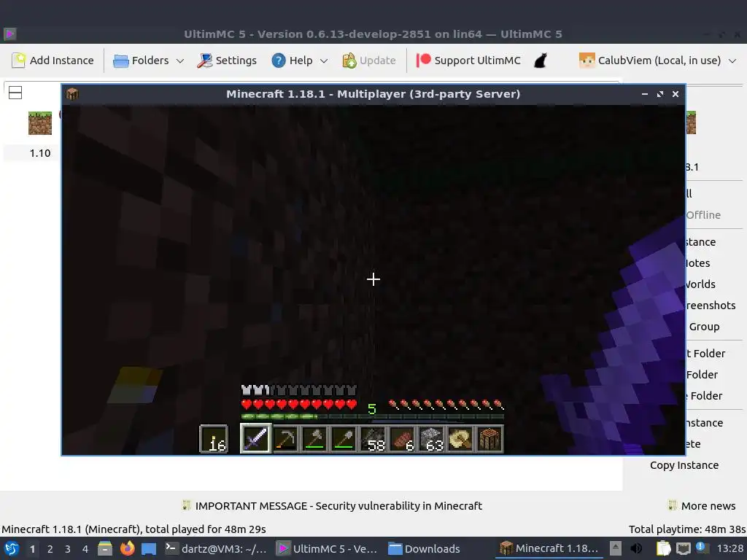Click the Help question mark icon
Viewport: 747px width, 560px height.
[x=278, y=61]
